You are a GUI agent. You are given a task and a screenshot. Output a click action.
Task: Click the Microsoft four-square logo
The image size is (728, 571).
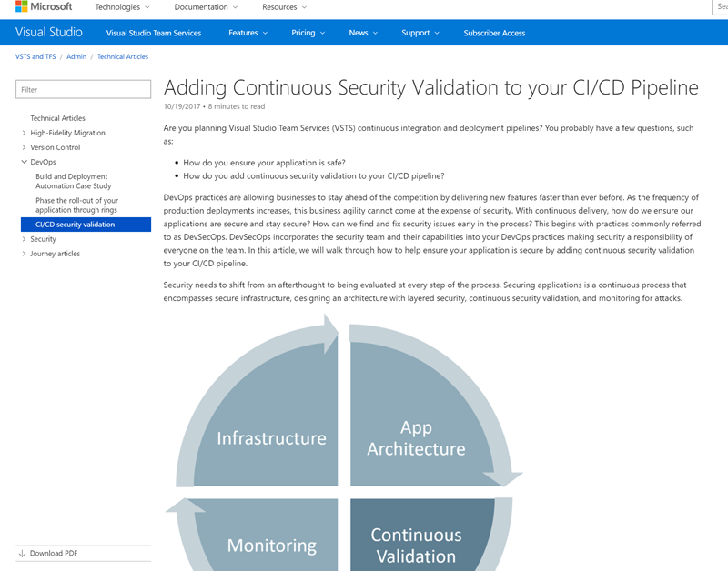pyautogui.click(x=22, y=9)
